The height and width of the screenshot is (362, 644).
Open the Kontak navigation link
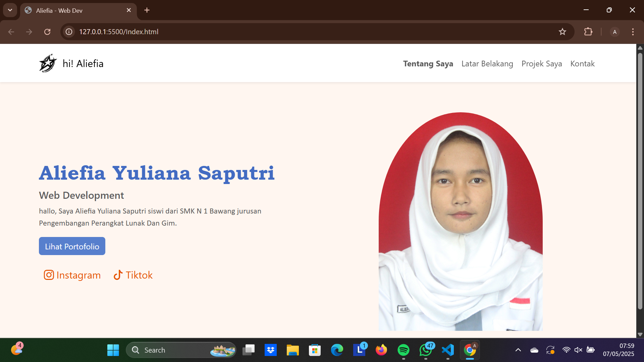click(582, 64)
